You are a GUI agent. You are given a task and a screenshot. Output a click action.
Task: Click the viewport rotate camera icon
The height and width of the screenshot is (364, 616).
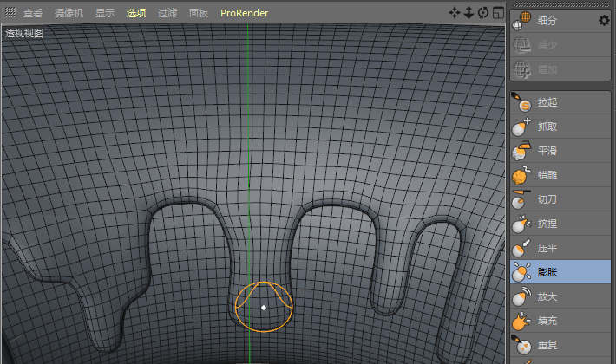[x=483, y=13]
